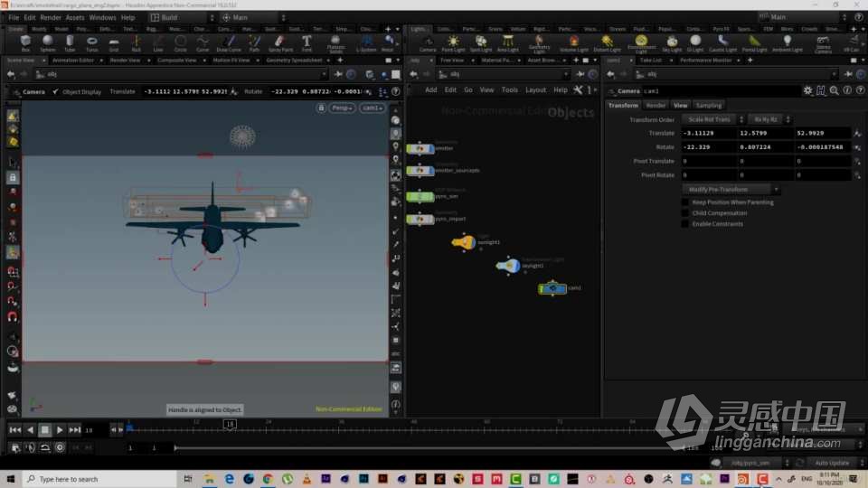Switch to the Sampling parameter tab
868x488 pixels.
coord(709,105)
